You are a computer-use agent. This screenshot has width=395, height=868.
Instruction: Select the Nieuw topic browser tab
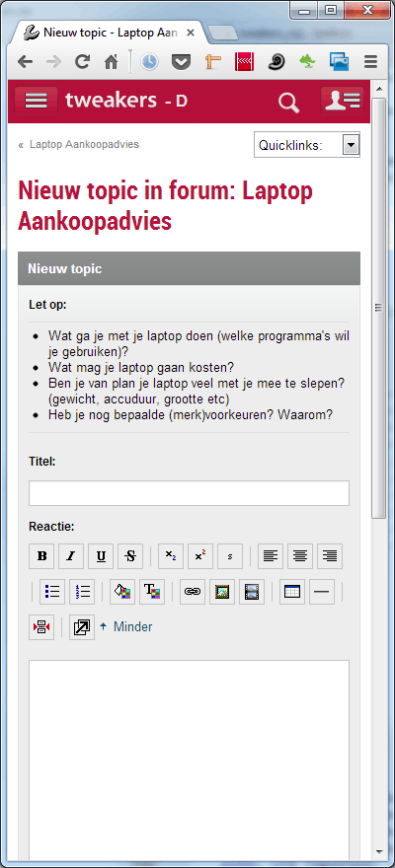[108, 33]
